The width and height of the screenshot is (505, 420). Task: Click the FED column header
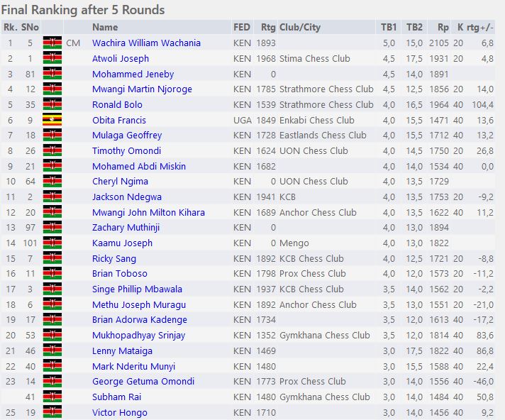242,27
